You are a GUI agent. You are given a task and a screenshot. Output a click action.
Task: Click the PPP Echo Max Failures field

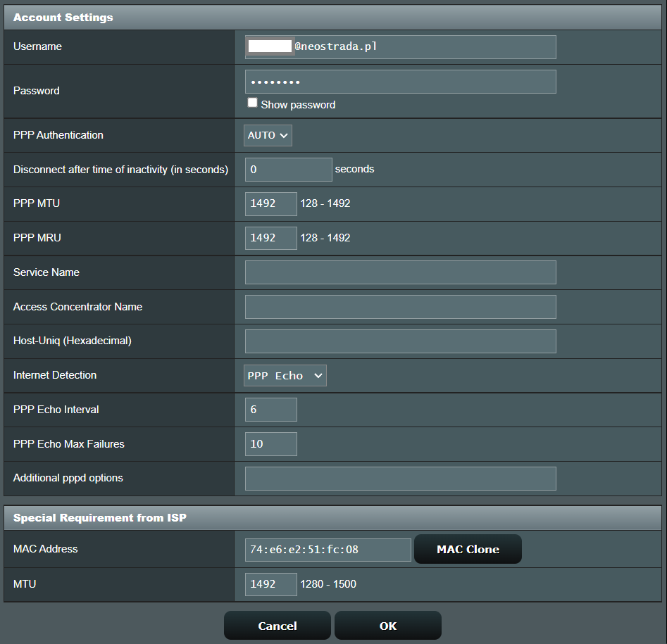(x=270, y=444)
